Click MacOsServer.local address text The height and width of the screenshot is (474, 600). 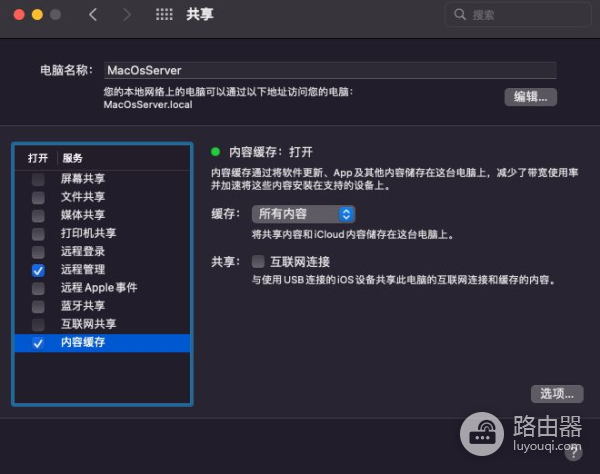click(148, 105)
